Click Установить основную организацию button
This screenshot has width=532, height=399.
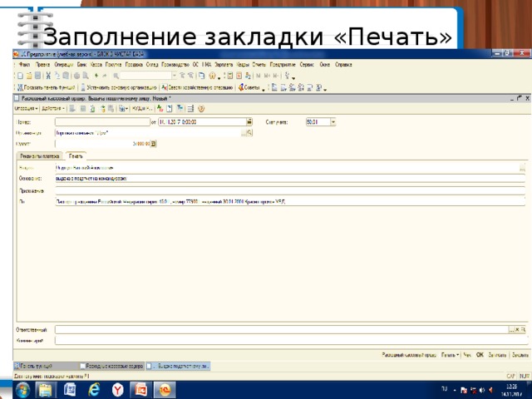tap(119, 87)
